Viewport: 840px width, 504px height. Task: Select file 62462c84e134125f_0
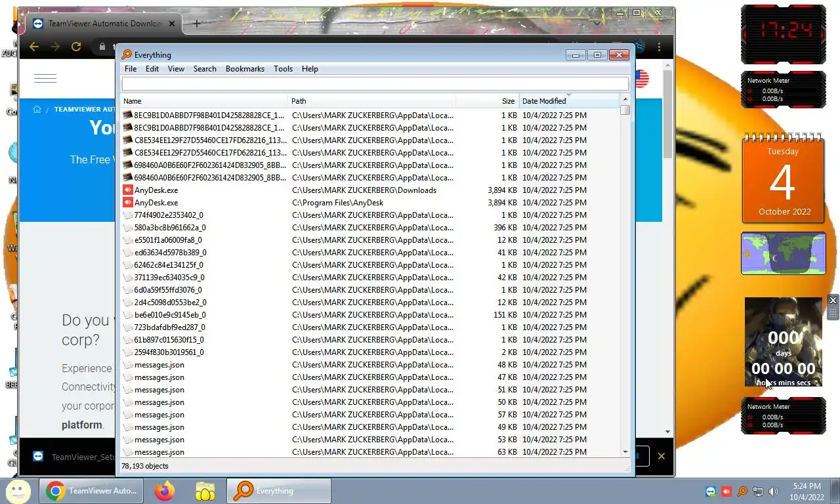point(169,265)
